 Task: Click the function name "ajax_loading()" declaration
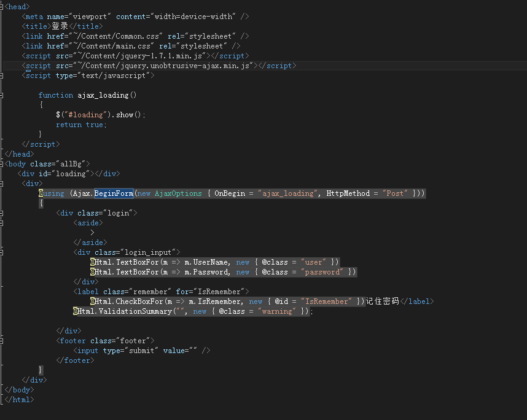pos(107,95)
